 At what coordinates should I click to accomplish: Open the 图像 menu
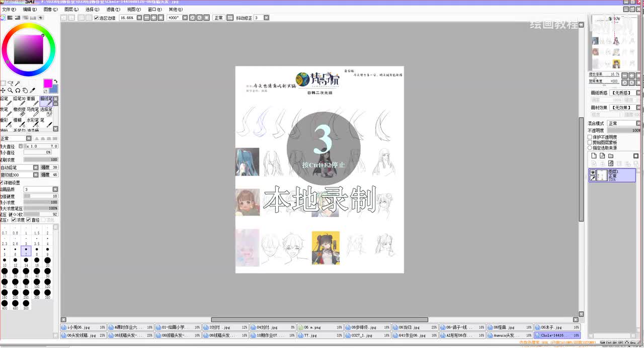pyautogui.click(x=51, y=10)
